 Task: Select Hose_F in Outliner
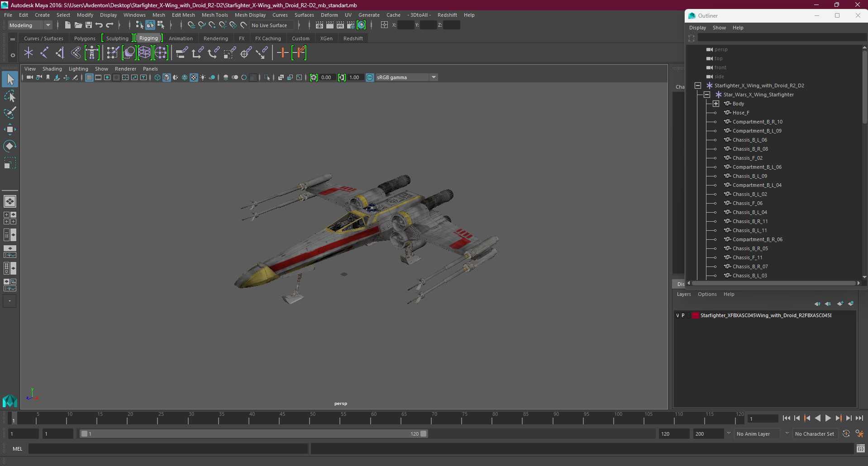pyautogui.click(x=741, y=113)
